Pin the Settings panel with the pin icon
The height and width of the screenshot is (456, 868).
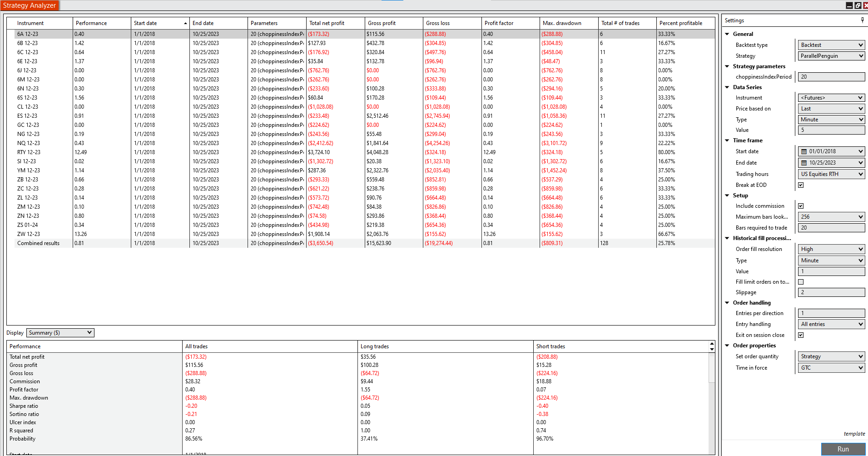tap(862, 20)
